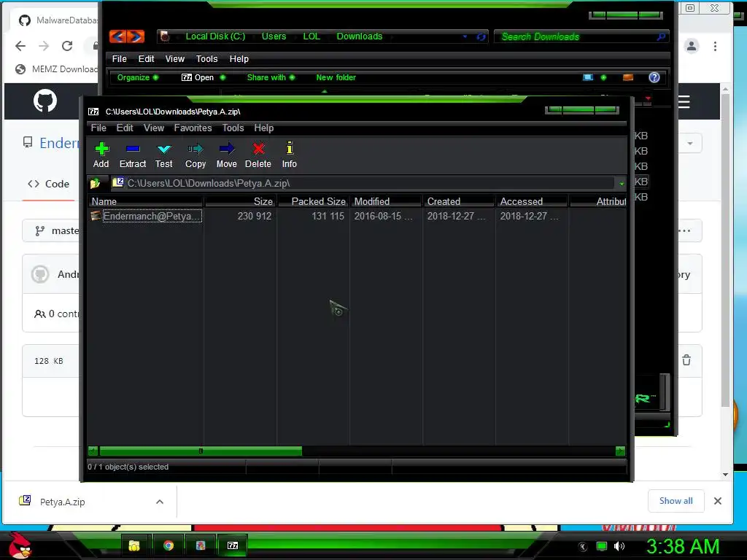The image size is (747, 560).
Task: Click the Search Downloads field in Explorer
Action: point(581,36)
